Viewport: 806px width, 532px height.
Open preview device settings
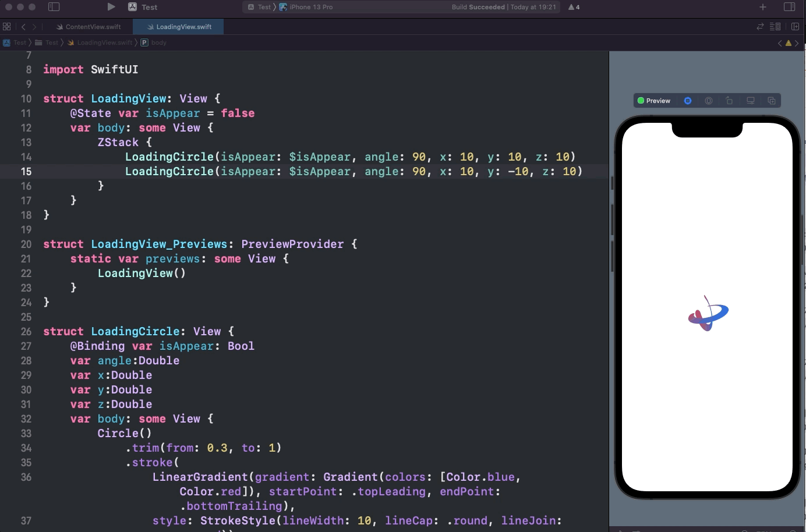(x=751, y=101)
